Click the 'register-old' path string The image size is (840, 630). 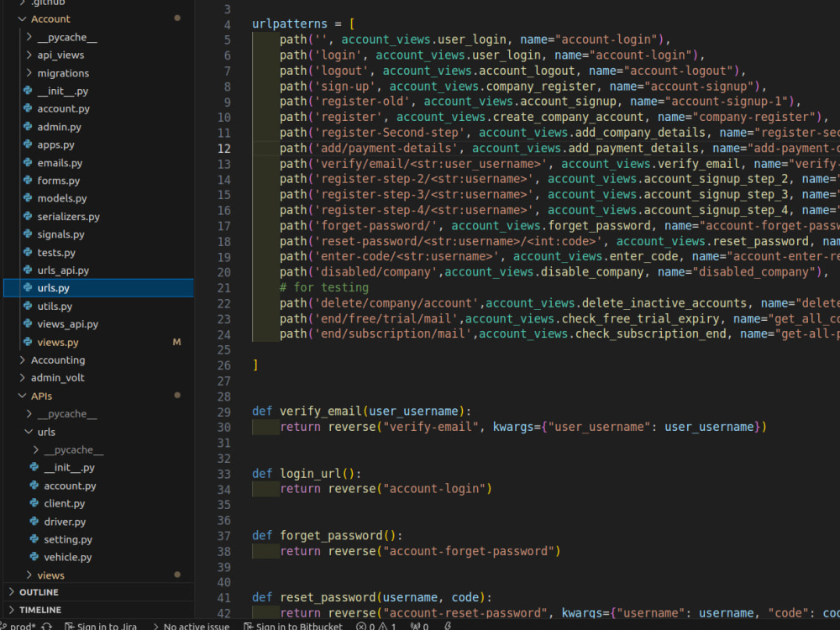[361, 102]
